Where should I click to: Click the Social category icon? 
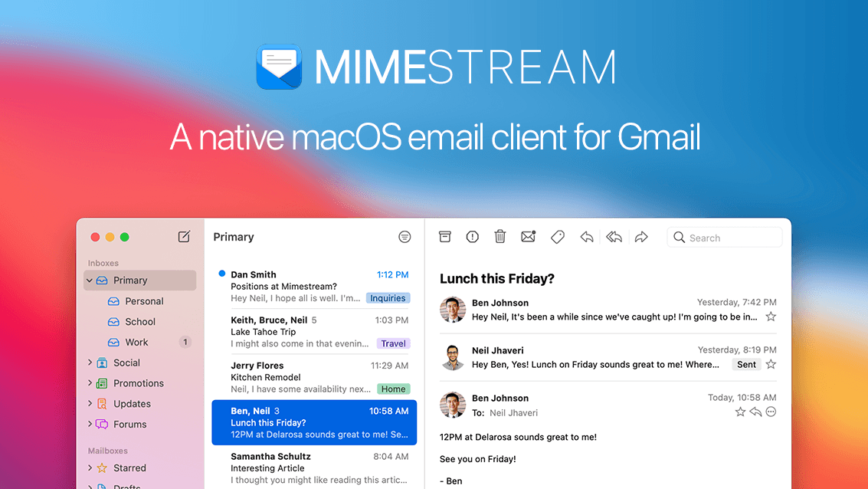102,363
